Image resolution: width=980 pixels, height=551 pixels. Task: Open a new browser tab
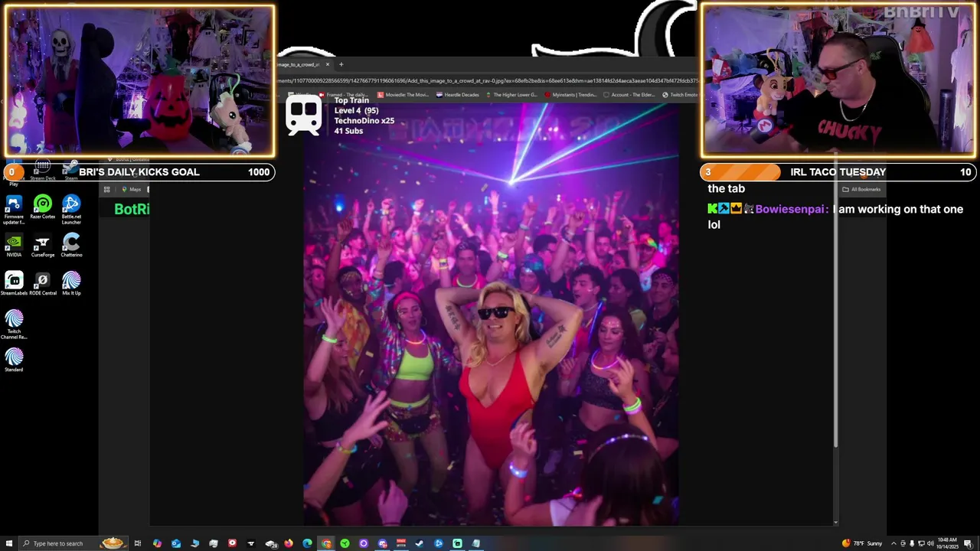pyautogui.click(x=341, y=64)
